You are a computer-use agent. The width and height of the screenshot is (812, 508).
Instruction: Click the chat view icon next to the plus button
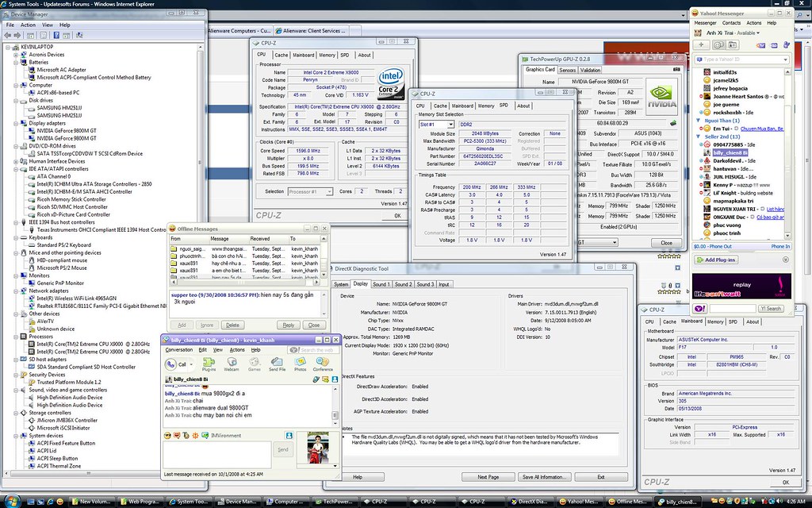(718, 45)
